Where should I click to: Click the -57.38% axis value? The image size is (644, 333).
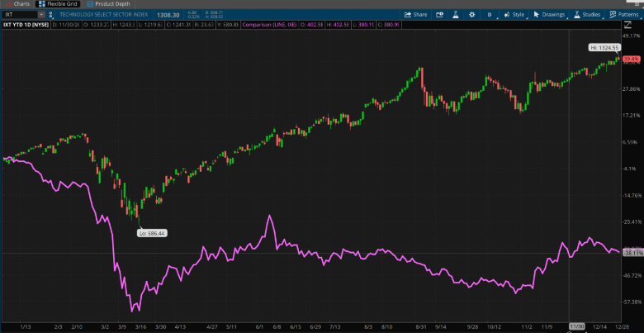pos(632,302)
